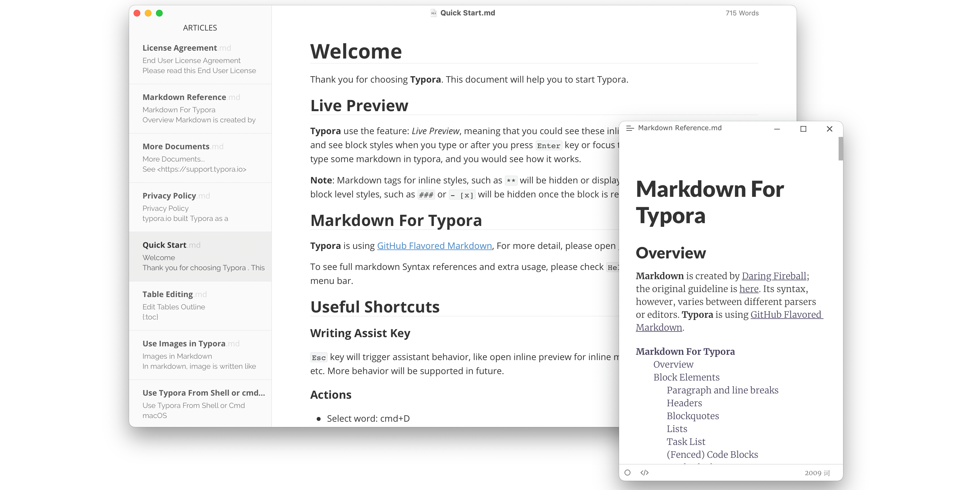Click the green fullscreen traffic light button
The height and width of the screenshot is (490, 980).
[x=159, y=13]
